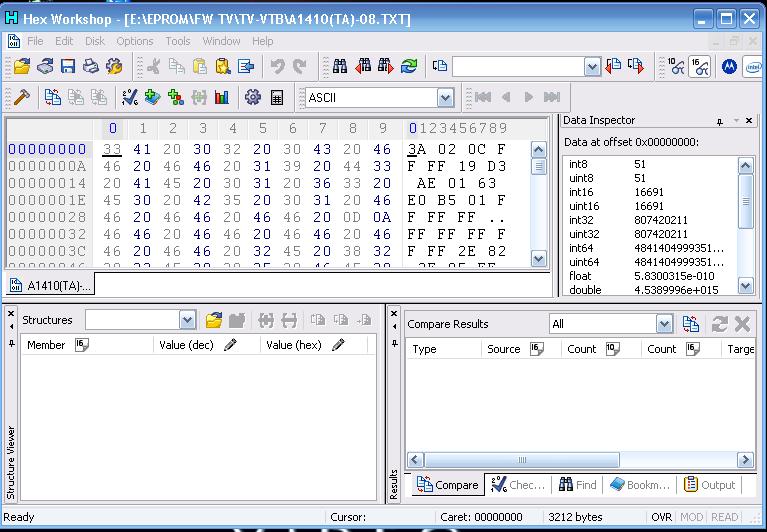Image resolution: width=767 pixels, height=532 pixels.
Task: Close the Results panel
Action: [x=394, y=313]
